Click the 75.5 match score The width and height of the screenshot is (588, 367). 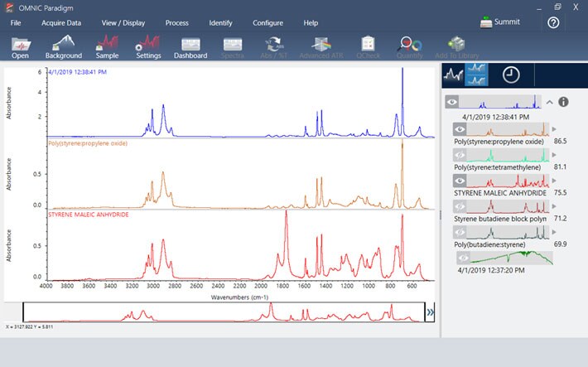pyautogui.click(x=560, y=192)
